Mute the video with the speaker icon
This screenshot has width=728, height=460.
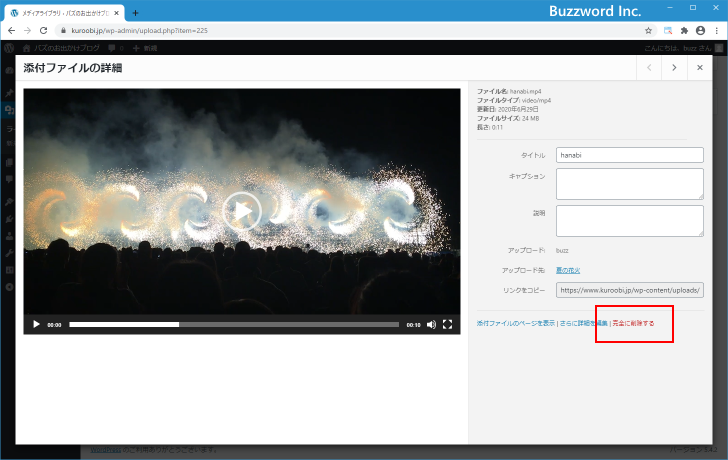pyautogui.click(x=431, y=324)
